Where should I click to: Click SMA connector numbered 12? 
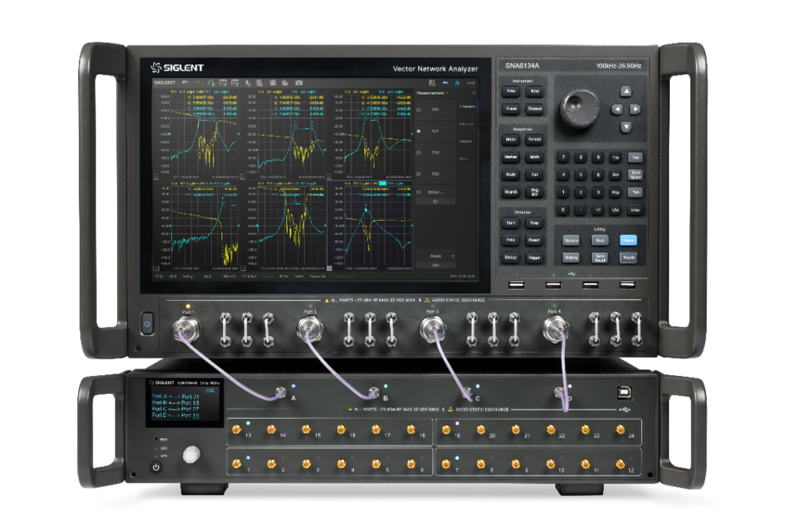pyautogui.click(x=620, y=463)
